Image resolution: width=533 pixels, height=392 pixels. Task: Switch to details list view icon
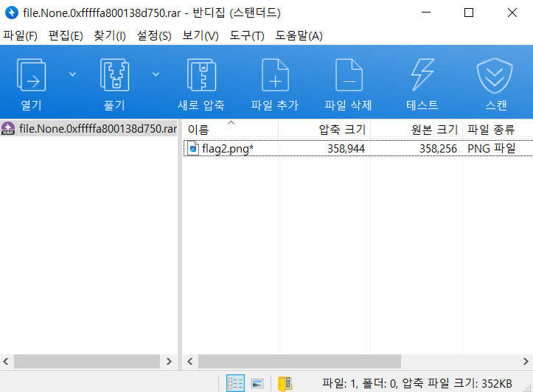[x=235, y=383]
